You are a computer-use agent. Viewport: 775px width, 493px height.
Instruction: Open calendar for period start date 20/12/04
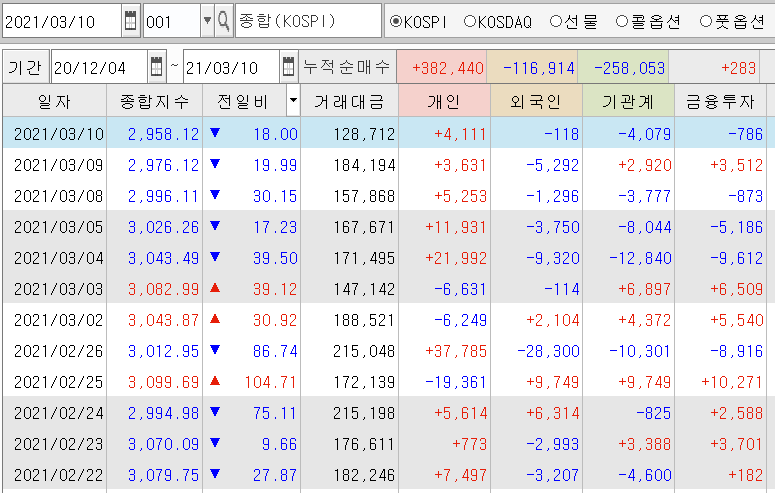156,66
